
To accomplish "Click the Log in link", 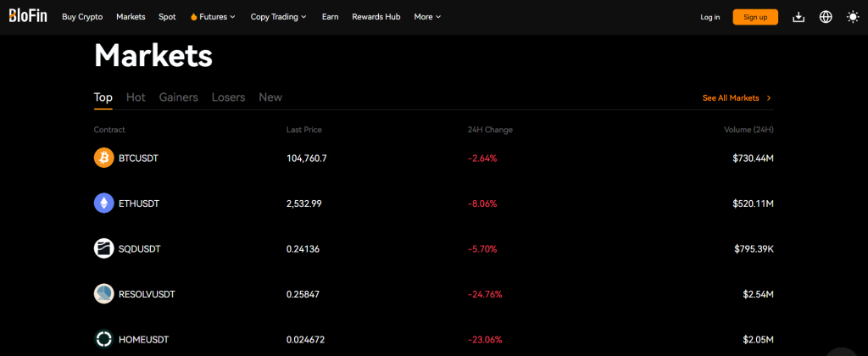I will tap(709, 17).
